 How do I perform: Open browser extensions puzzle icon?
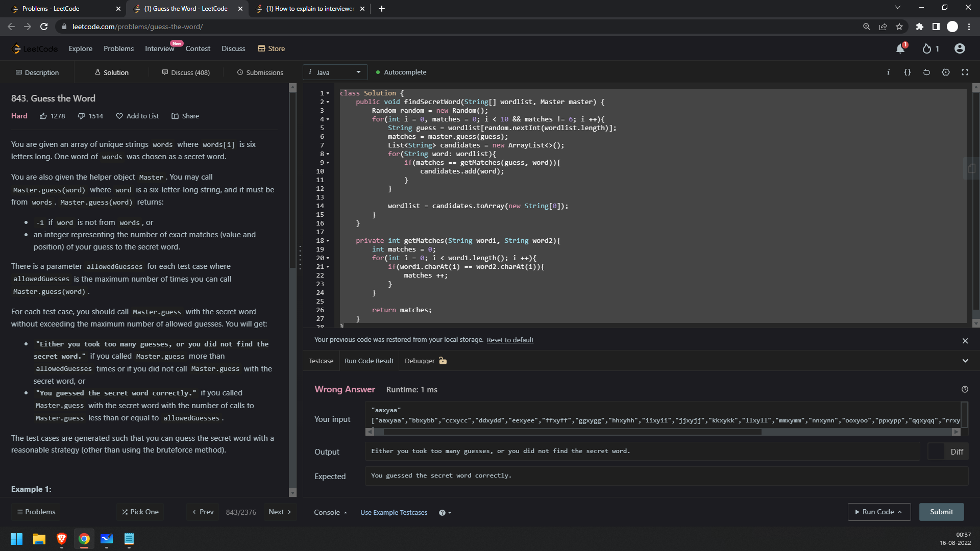919,27
